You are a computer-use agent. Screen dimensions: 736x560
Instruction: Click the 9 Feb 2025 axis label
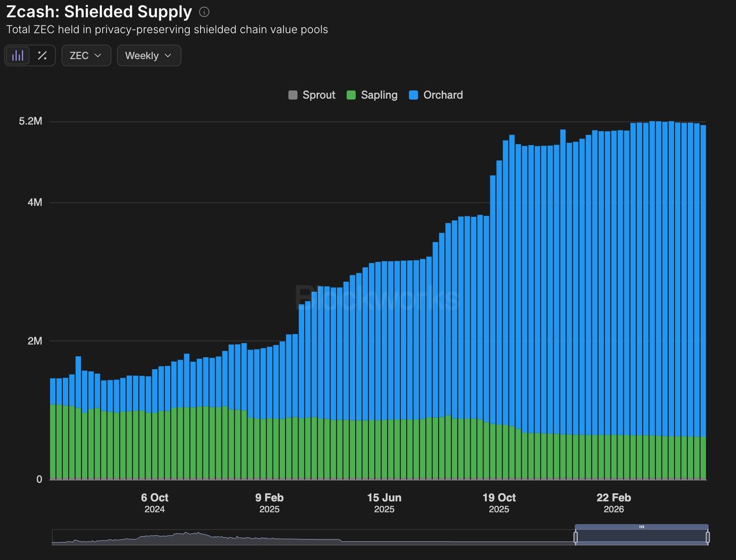269,503
